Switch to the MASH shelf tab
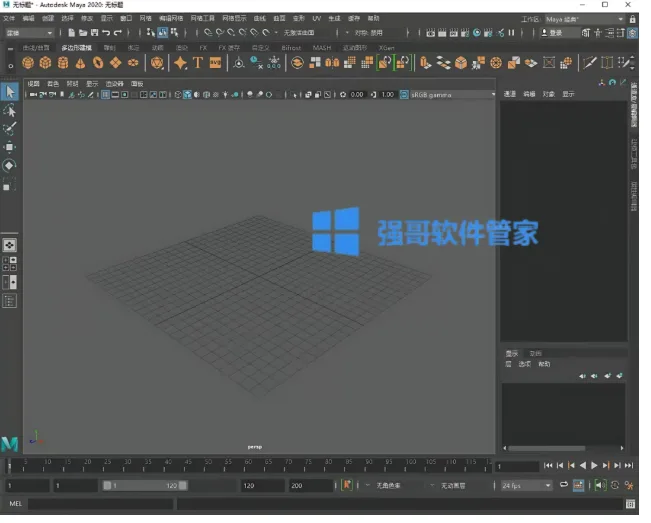This screenshot has width=651, height=523. pos(322,48)
